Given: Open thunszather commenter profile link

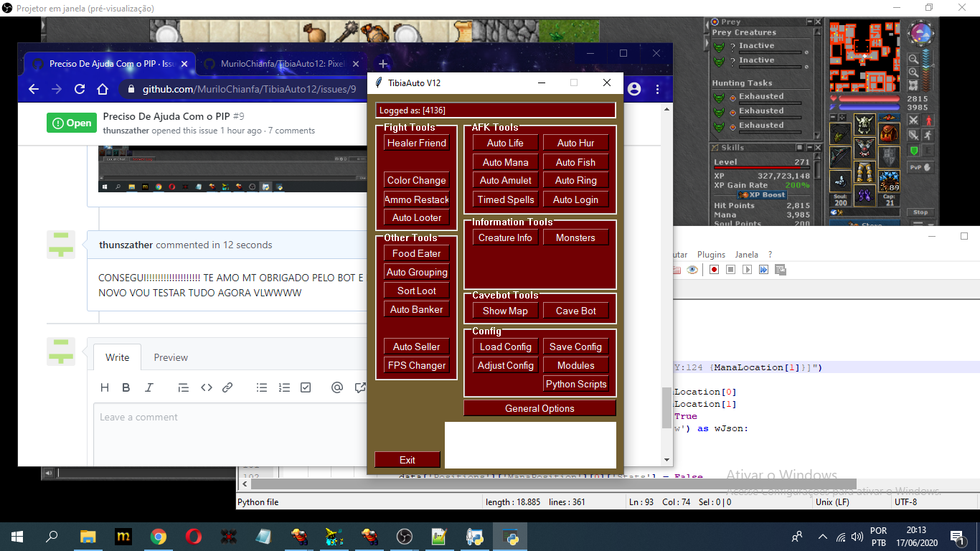Looking at the screenshot, I should click(126, 245).
